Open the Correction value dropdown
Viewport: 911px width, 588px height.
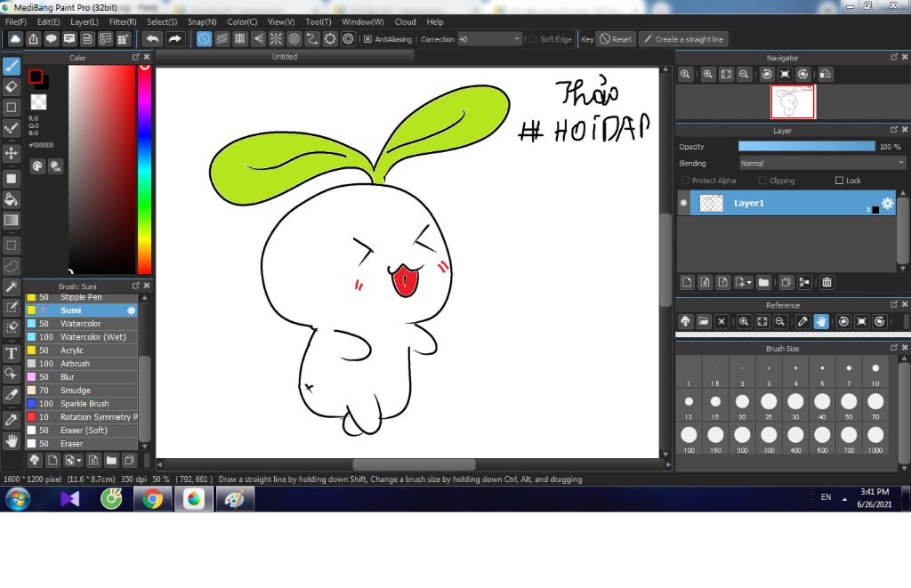point(489,39)
